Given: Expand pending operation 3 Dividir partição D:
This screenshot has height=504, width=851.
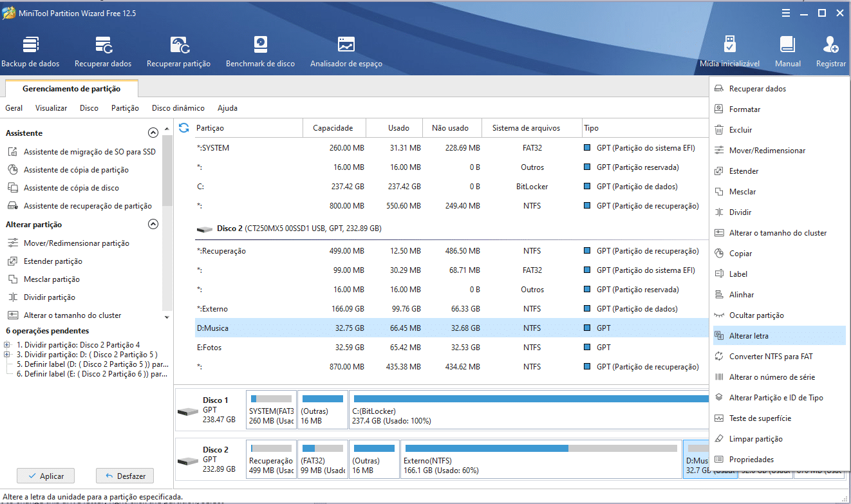Looking at the screenshot, I should pyautogui.click(x=6, y=355).
